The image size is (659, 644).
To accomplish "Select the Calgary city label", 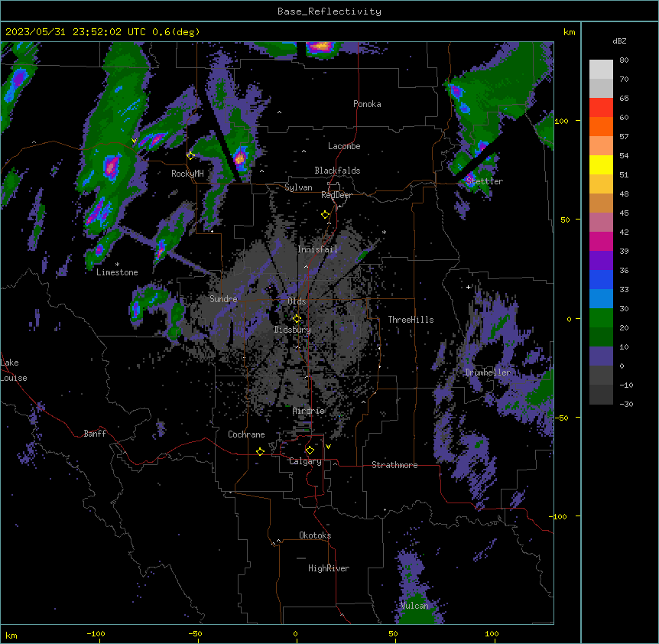I will pyautogui.click(x=306, y=461).
